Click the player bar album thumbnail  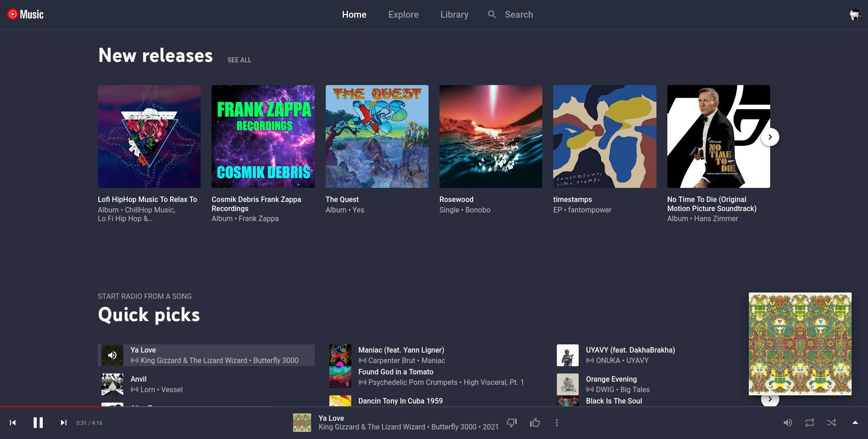[x=302, y=423]
